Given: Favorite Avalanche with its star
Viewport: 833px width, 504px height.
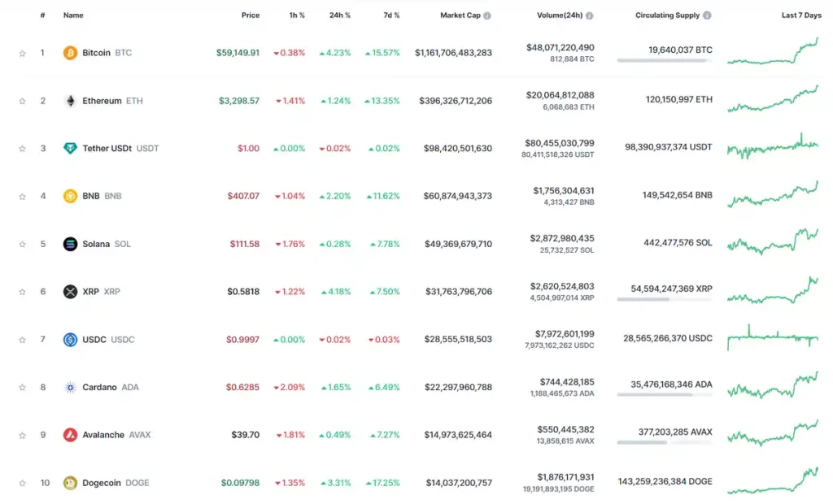Looking at the screenshot, I should pyautogui.click(x=23, y=436).
